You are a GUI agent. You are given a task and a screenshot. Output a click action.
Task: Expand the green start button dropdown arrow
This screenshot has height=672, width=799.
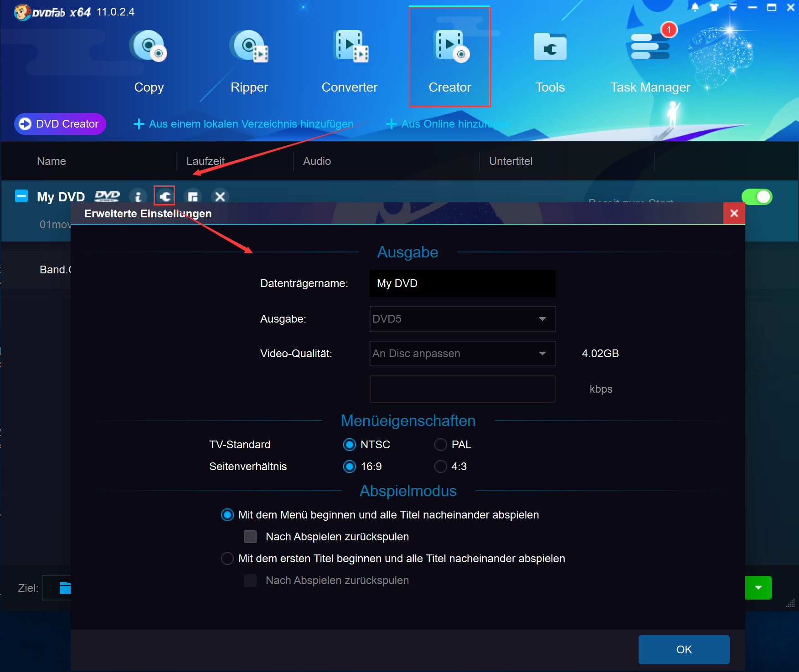pyautogui.click(x=758, y=588)
